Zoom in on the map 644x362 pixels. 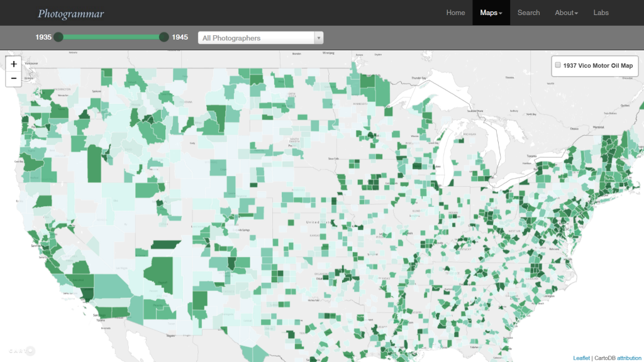[14, 64]
